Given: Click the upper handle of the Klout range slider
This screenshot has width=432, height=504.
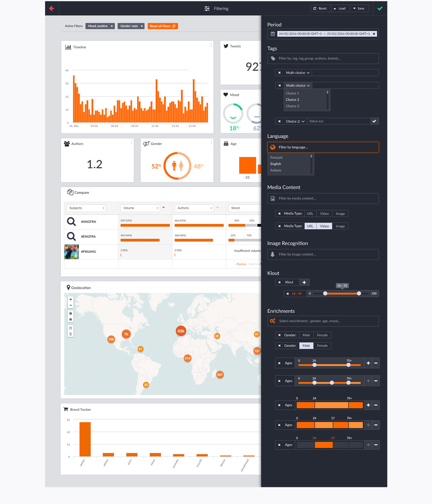Looking at the screenshot, I should pos(359,293).
